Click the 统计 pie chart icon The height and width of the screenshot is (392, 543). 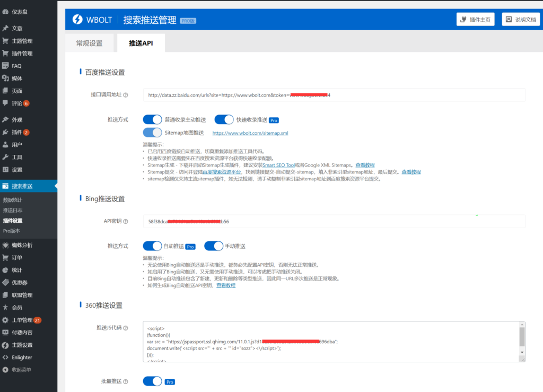tap(5, 270)
